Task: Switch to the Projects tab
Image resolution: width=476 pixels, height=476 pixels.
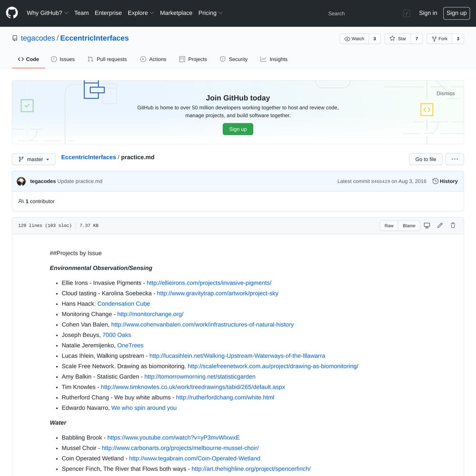Action: pyautogui.click(x=193, y=59)
